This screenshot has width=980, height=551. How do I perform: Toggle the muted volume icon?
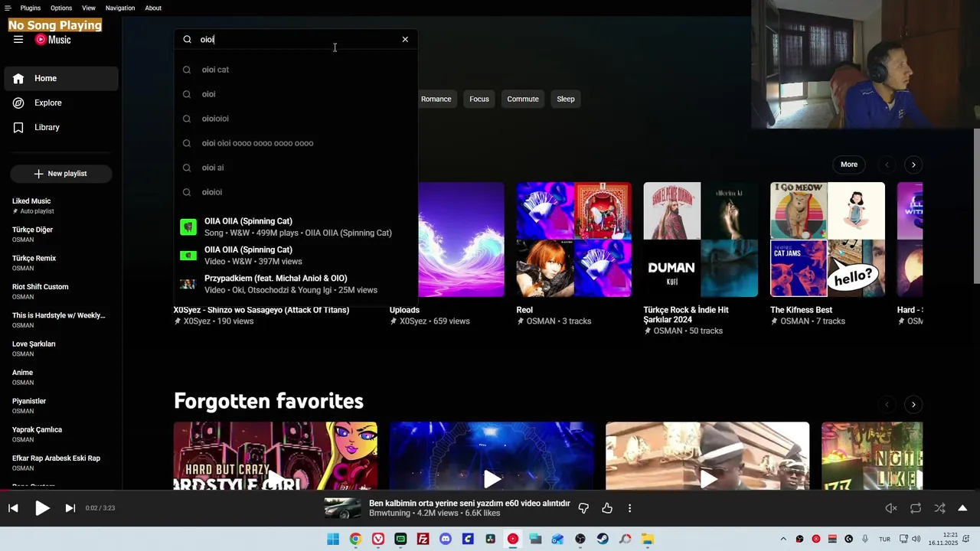point(891,508)
